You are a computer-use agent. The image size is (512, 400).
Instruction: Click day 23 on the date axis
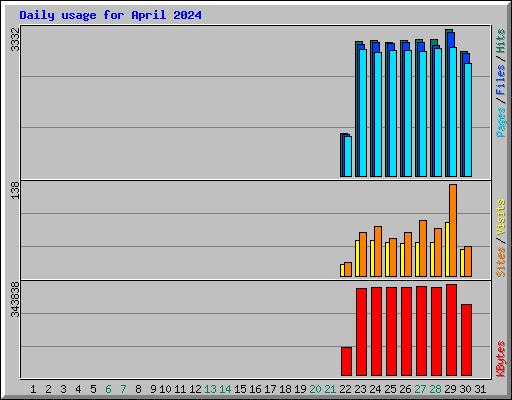click(x=360, y=389)
